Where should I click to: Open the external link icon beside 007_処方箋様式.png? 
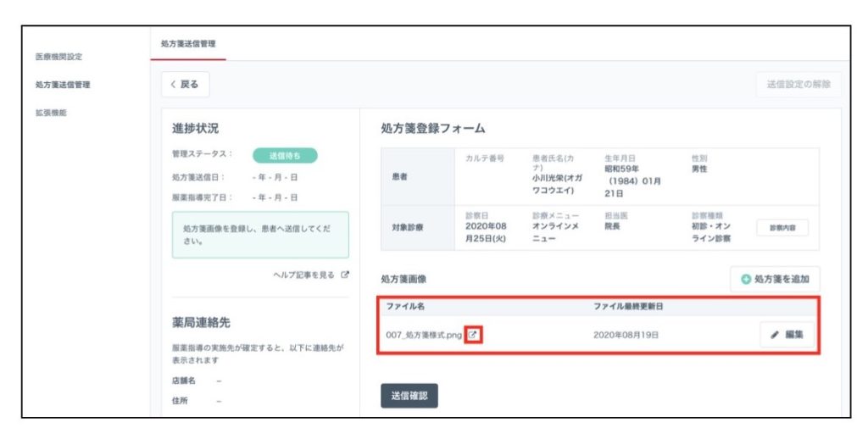click(474, 335)
